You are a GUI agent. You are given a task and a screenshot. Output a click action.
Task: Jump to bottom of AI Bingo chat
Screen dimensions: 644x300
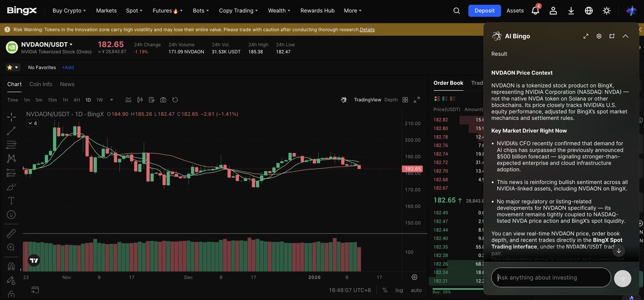click(x=619, y=251)
